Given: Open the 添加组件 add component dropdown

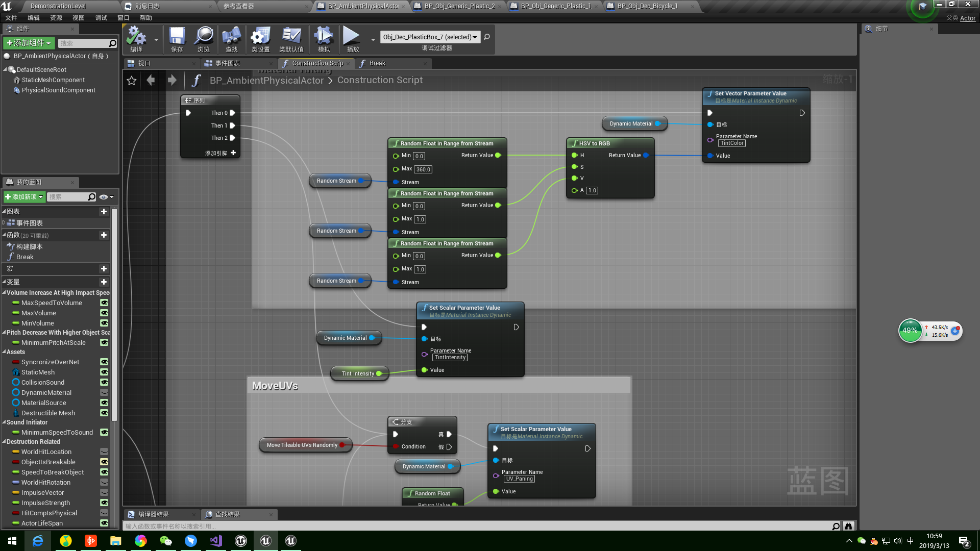Looking at the screenshot, I should click(29, 43).
